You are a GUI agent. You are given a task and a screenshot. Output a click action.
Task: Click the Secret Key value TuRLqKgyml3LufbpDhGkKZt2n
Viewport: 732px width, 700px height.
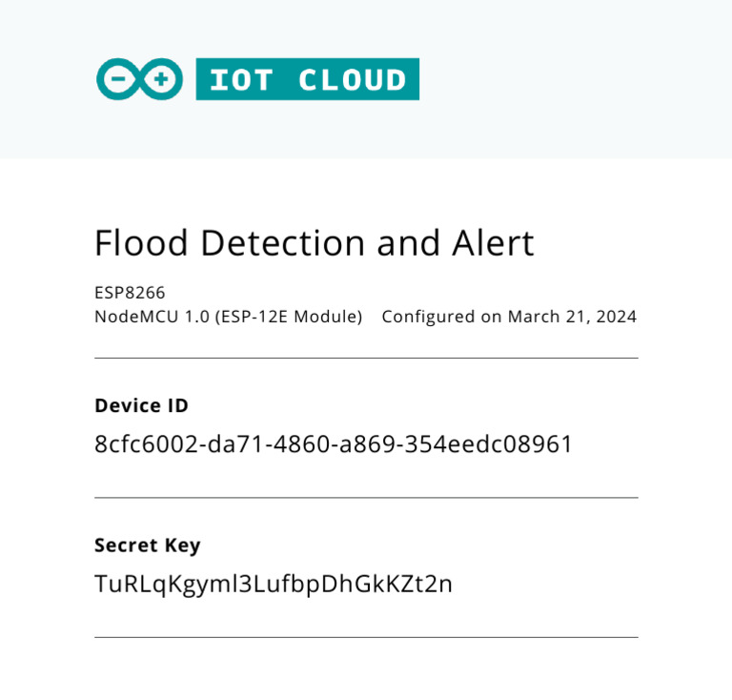(x=273, y=584)
